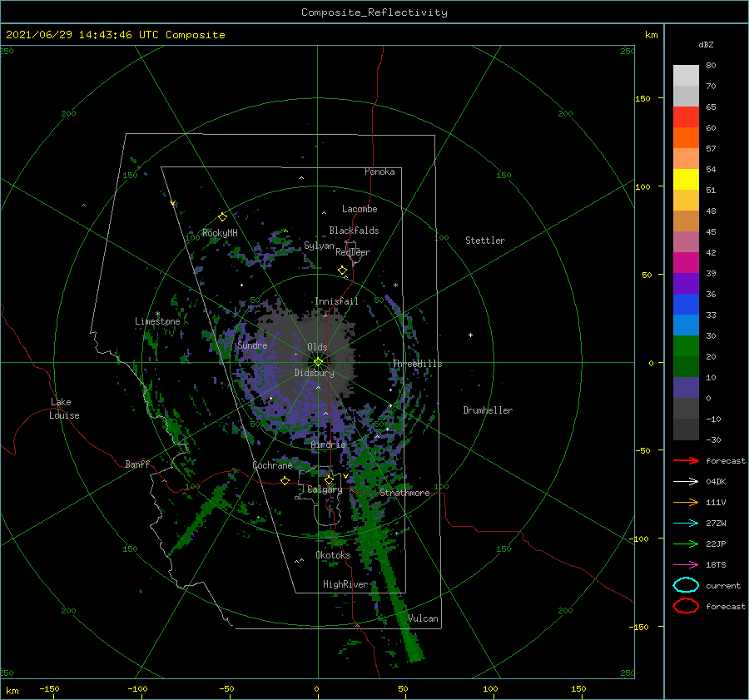Screen dimensions: 749x700
Task: Click the Blackfalds town label
Action: (x=354, y=231)
